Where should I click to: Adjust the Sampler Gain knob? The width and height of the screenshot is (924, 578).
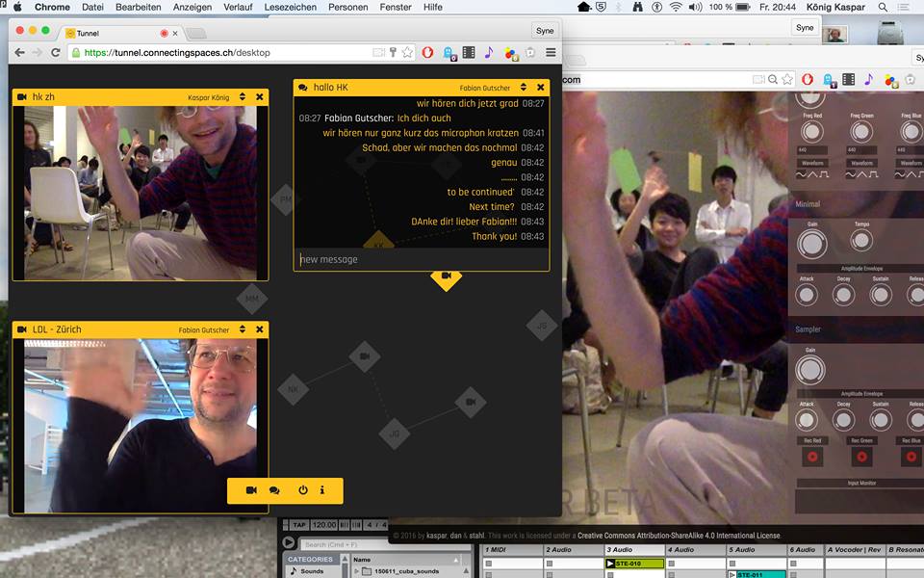click(x=810, y=370)
